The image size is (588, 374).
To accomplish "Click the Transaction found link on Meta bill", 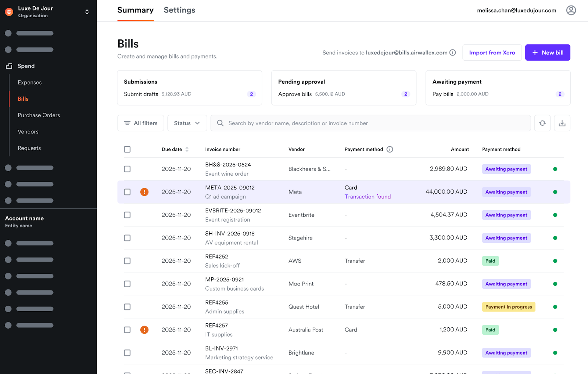I will [x=367, y=197].
